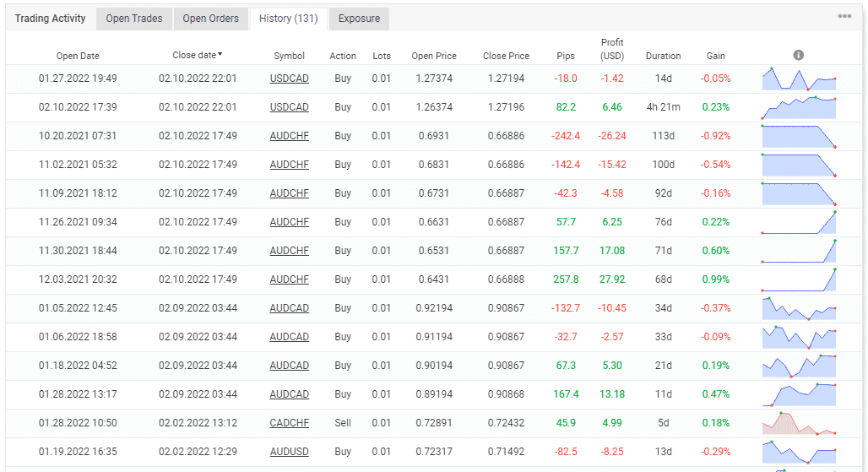Switch to the Open Orders tab
Viewport: 868px width, 472px height.
(210, 19)
